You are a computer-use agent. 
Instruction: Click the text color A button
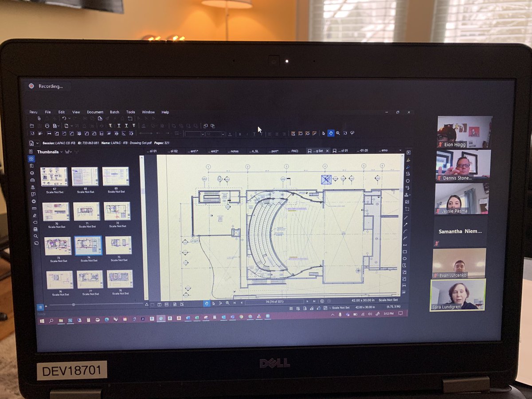[x=230, y=133]
